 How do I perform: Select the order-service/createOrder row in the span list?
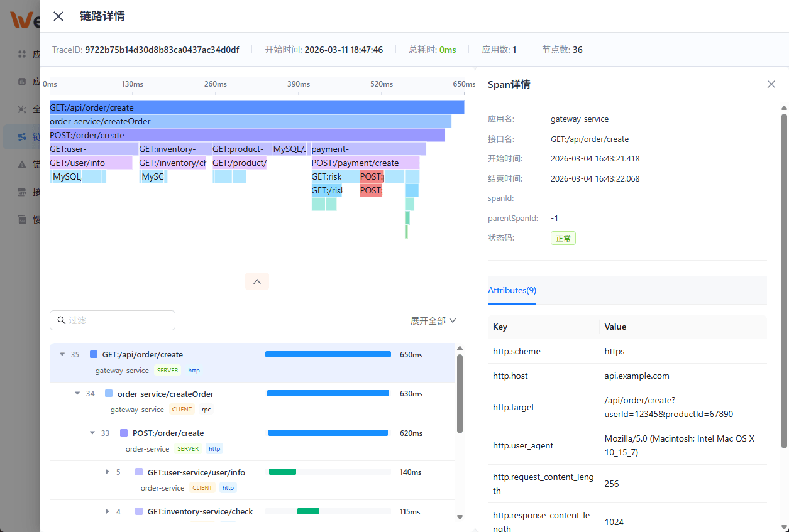165,394
